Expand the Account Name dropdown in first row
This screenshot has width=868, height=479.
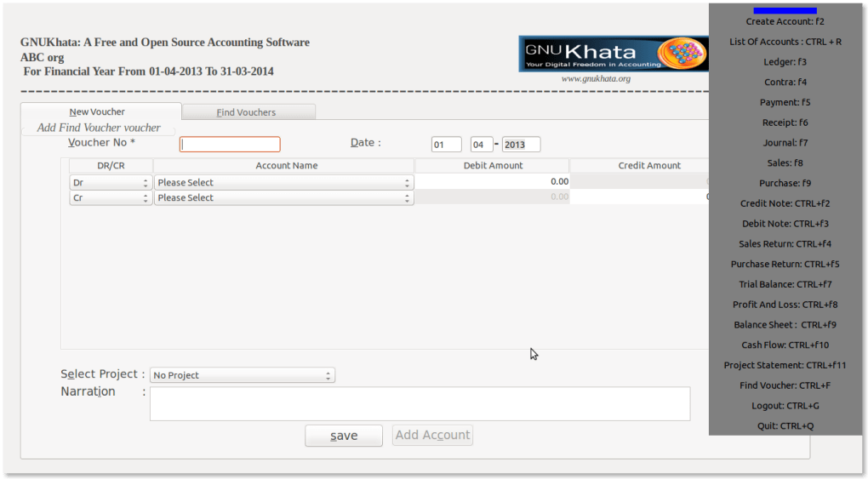(x=283, y=183)
